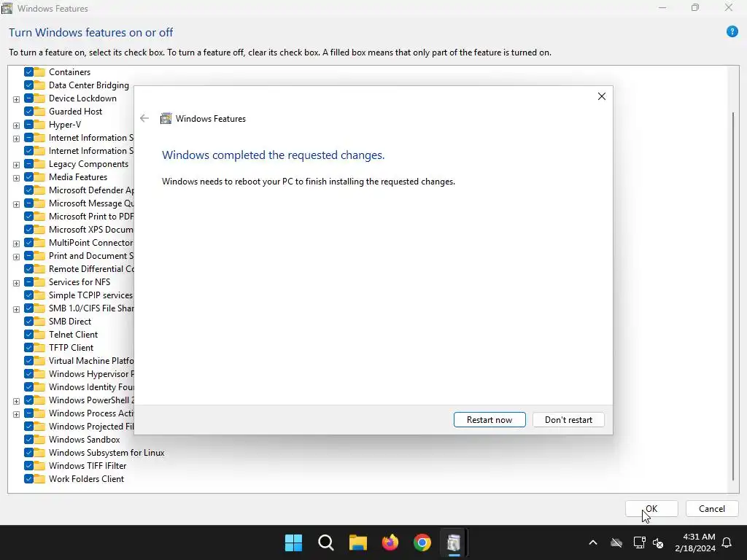Uncheck Data Center Bridging checkbox

point(28,85)
